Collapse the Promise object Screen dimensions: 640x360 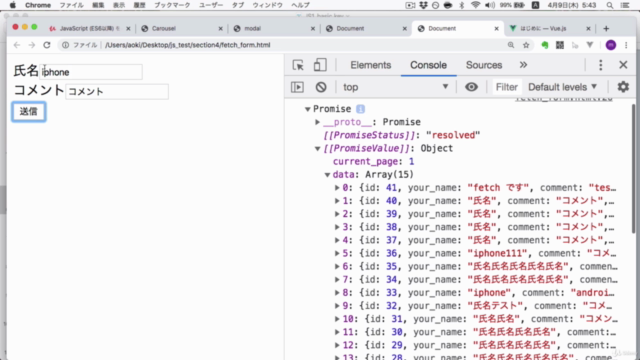pyautogui.click(x=308, y=109)
